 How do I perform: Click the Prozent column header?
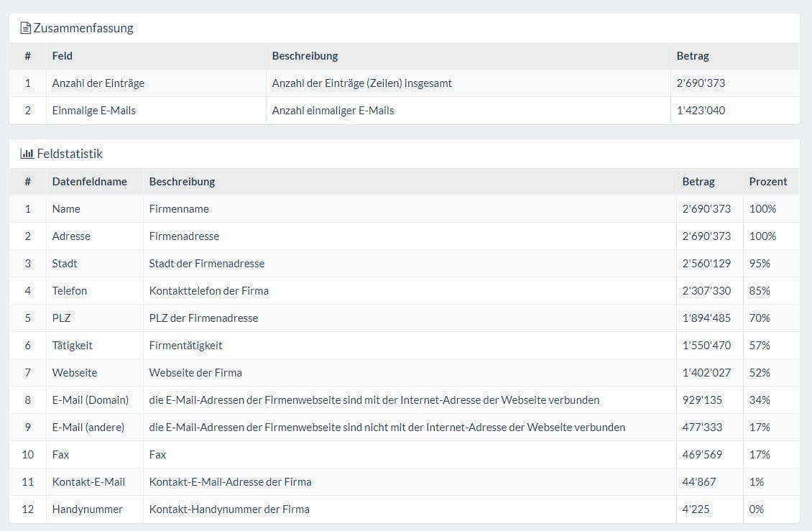tap(767, 182)
